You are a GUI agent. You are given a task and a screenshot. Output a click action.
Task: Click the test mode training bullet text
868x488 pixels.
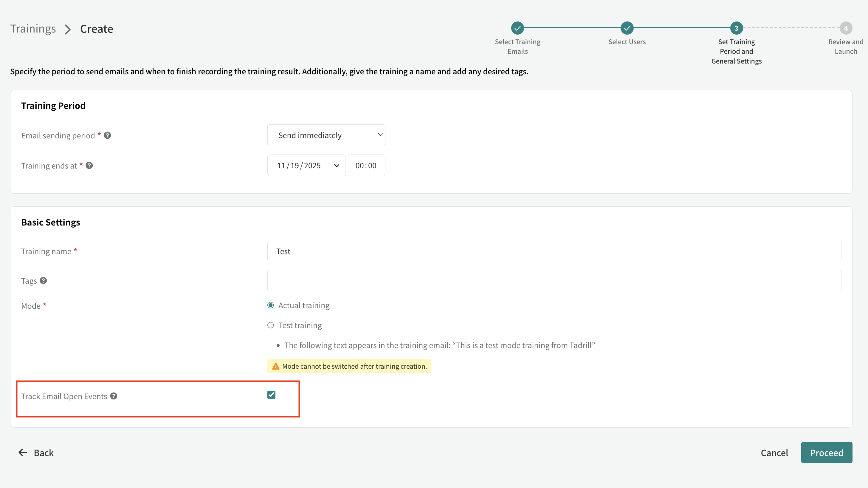tap(439, 345)
